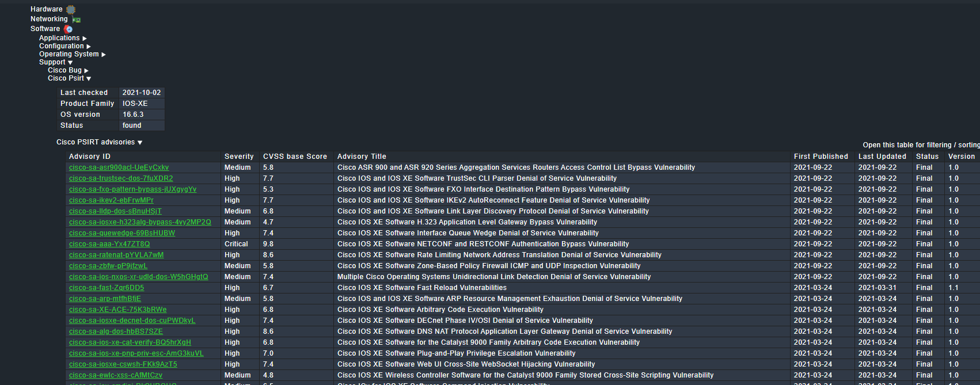This screenshot has width=980, height=385.
Task: Expand the Configuration tree node
Action: coord(89,47)
